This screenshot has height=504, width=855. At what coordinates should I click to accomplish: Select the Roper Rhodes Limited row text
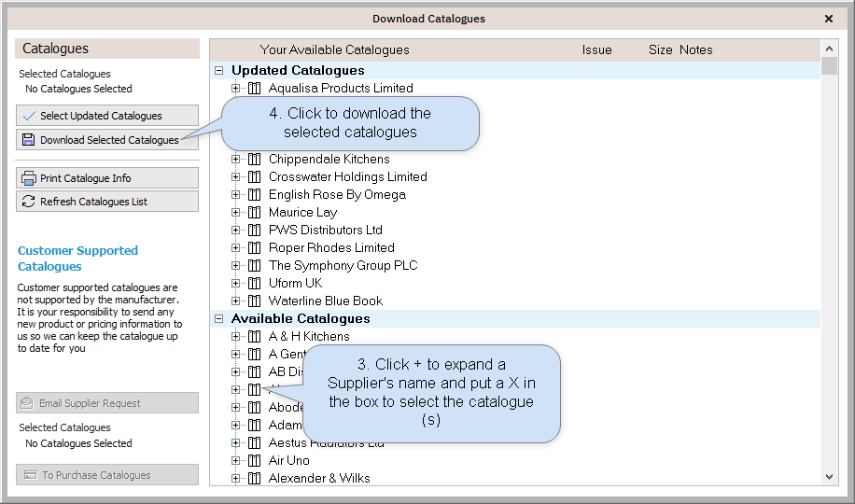click(x=331, y=247)
